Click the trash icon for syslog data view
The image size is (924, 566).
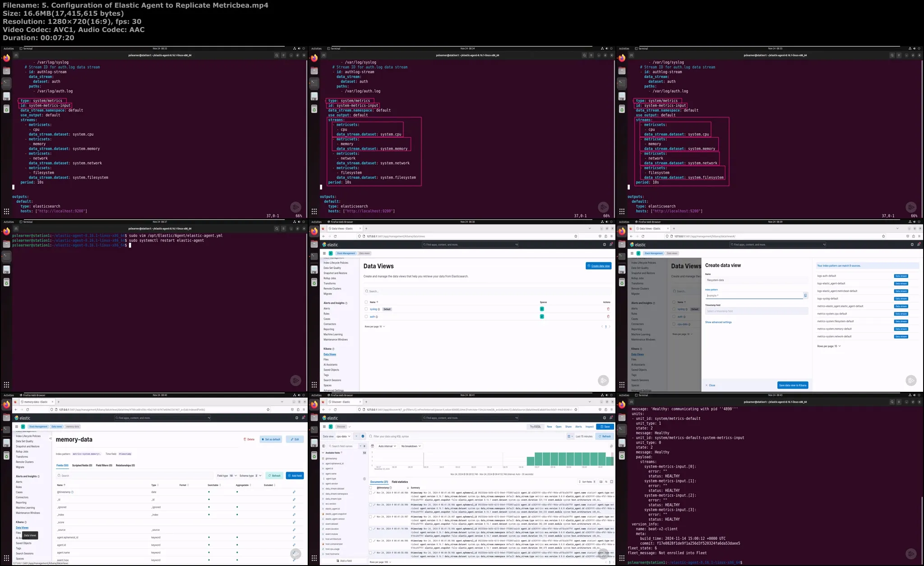pos(608,309)
